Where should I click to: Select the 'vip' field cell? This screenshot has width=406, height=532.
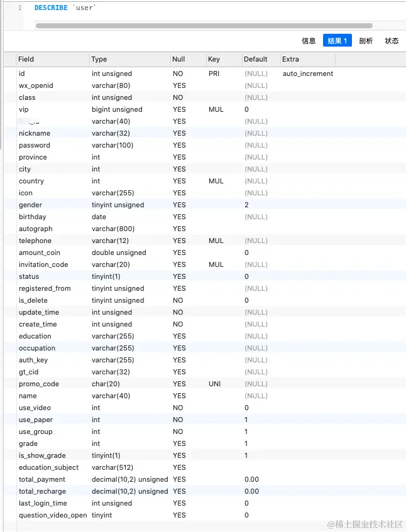[24, 109]
